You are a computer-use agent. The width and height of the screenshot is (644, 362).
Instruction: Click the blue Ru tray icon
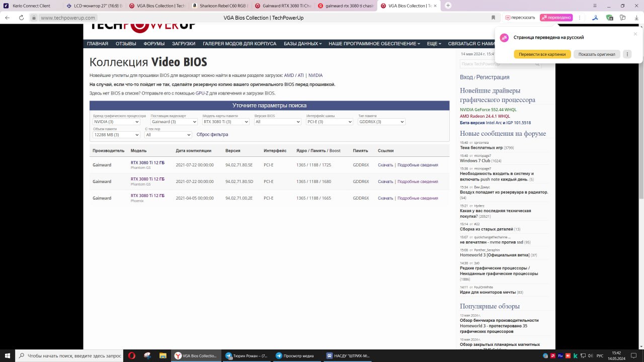coord(560,355)
